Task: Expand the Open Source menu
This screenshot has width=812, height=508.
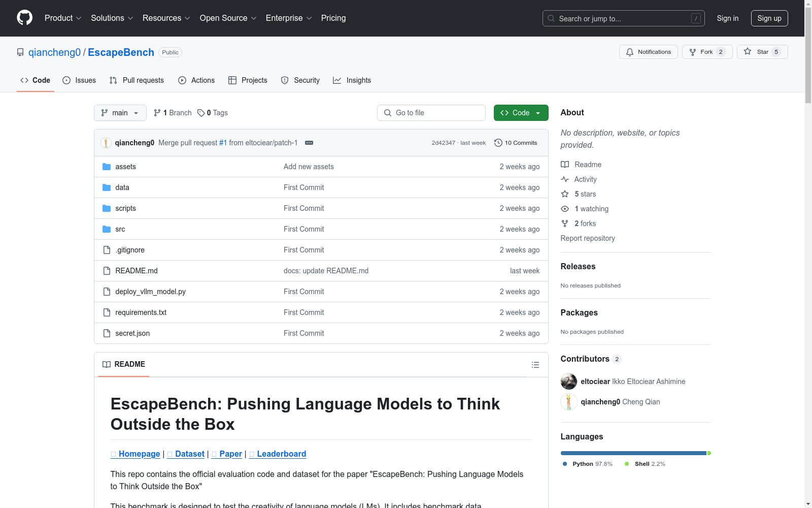Action: pyautogui.click(x=228, y=18)
